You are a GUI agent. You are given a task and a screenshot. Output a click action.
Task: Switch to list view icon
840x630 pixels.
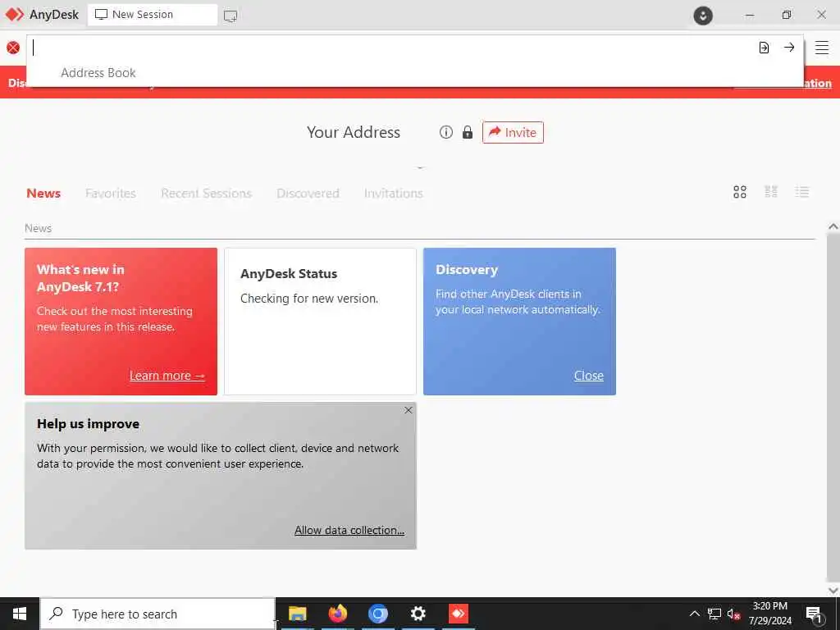(802, 192)
